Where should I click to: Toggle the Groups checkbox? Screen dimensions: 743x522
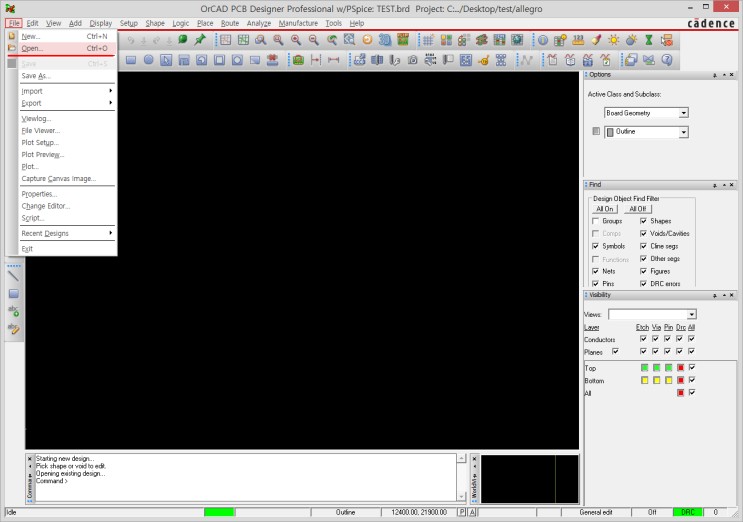click(x=596, y=221)
